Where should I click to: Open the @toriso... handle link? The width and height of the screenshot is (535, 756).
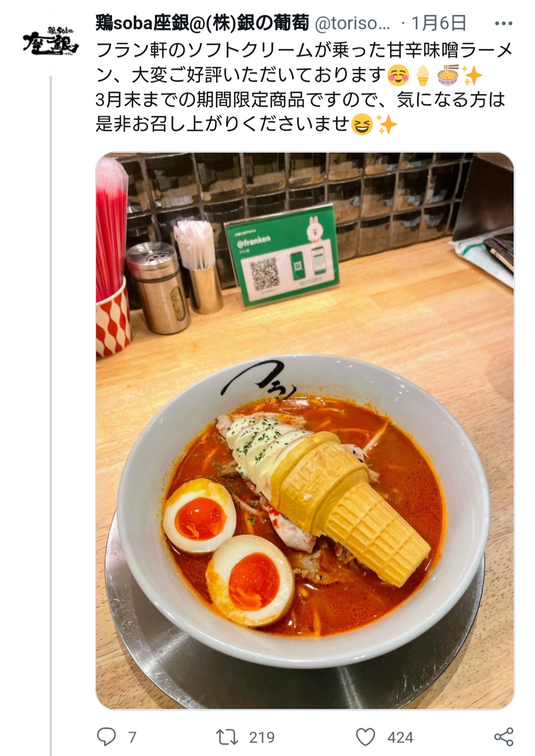(353, 23)
